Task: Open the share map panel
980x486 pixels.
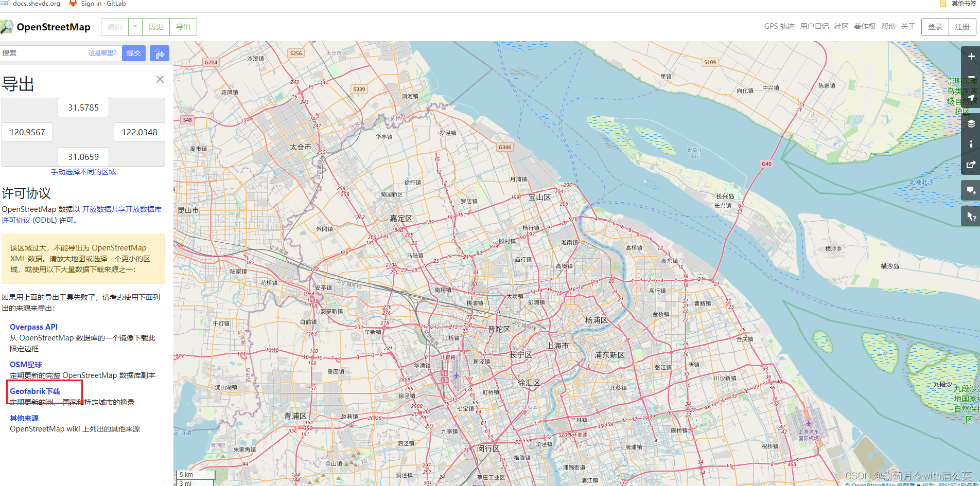Action: point(971,165)
